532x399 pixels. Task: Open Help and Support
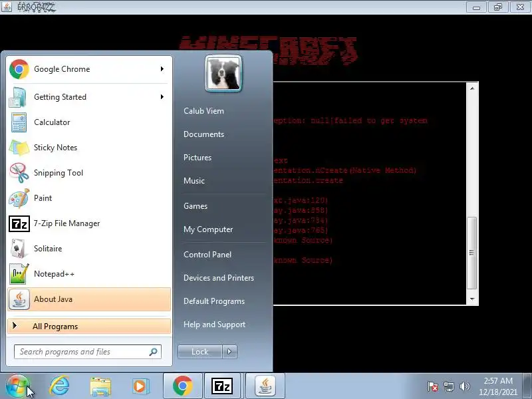click(214, 325)
